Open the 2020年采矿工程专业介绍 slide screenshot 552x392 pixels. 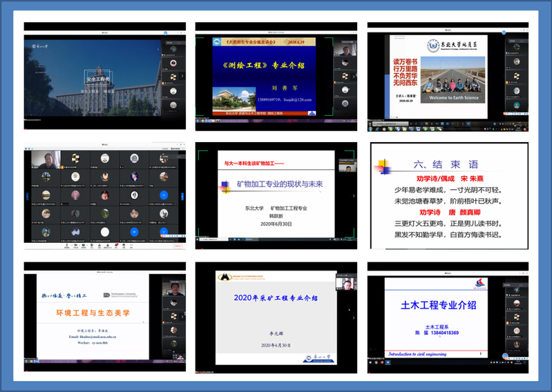276,317
